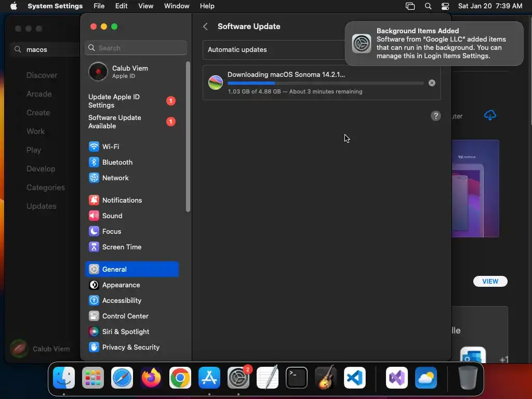The image size is (532, 399).
Task: Open Apple menu
Action: pyautogui.click(x=14, y=6)
